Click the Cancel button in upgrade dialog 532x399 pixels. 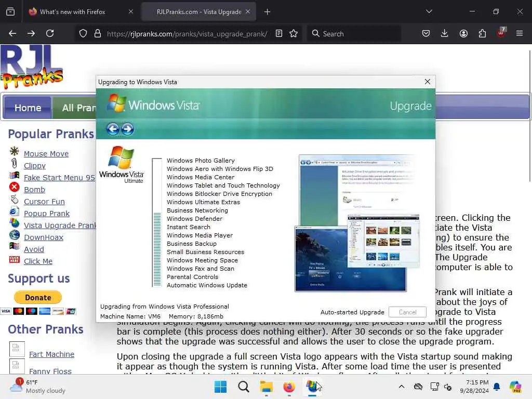click(407, 312)
